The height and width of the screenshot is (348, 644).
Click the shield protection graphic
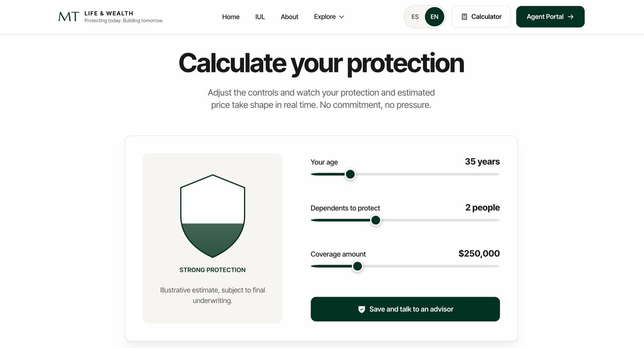point(213,216)
